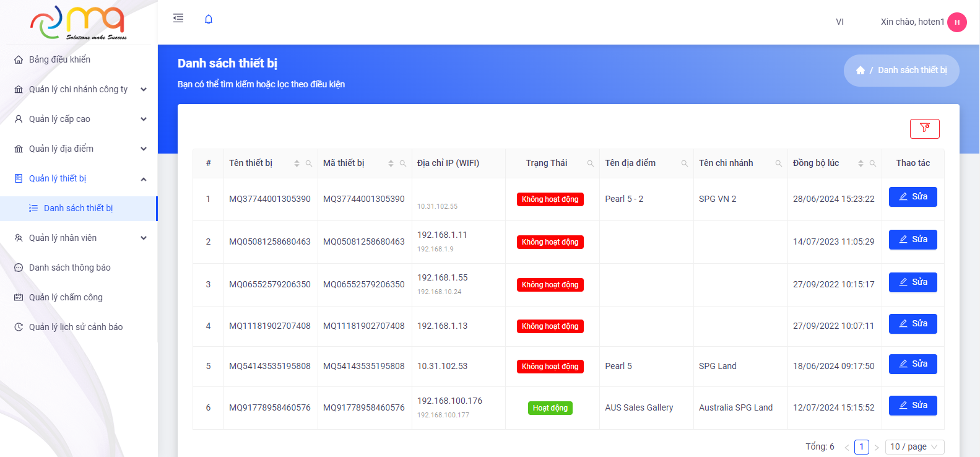The width and height of the screenshot is (980, 457).
Task: Click the home icon in breadcrumb
Action: pyautogui.click(x=860, y=71)
